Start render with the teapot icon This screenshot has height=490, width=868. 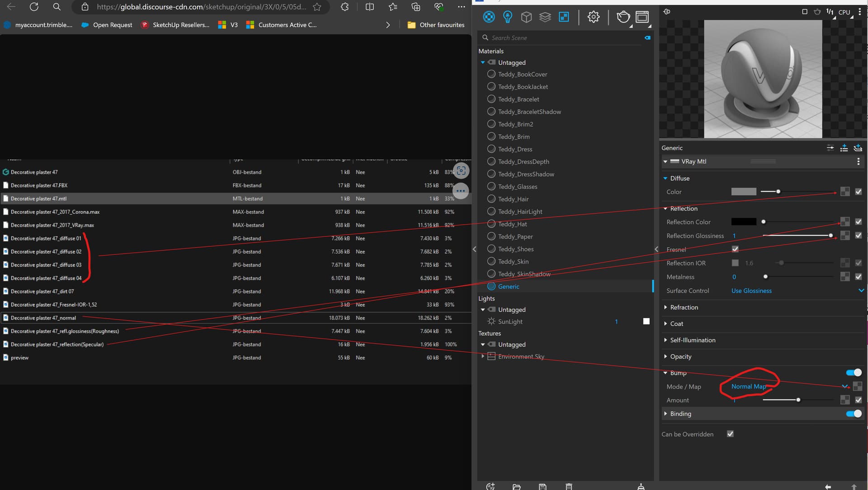(x=623, y=17)
